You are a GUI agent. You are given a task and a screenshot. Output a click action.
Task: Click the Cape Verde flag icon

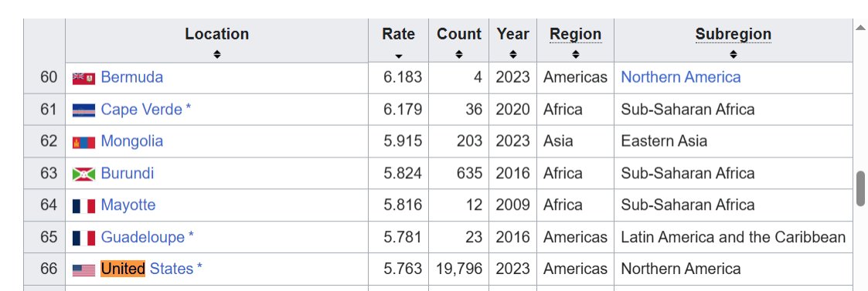click(x=83, y=110)
